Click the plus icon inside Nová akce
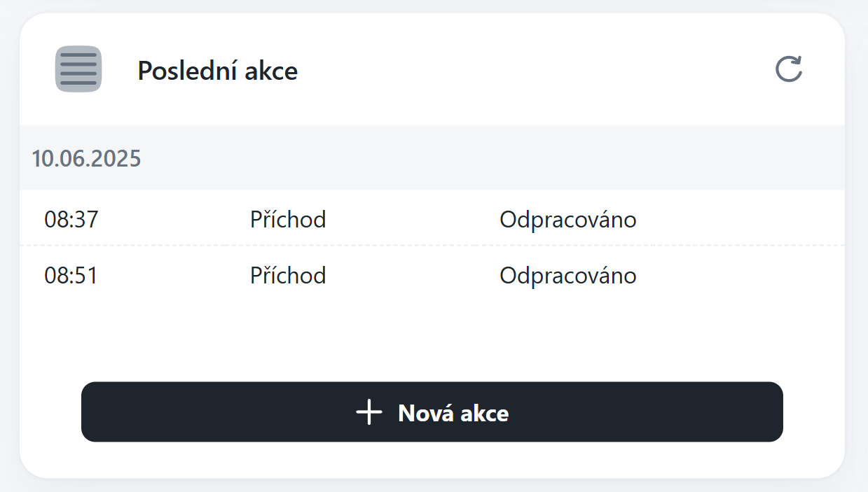868x492 pixels. point(369,412)
